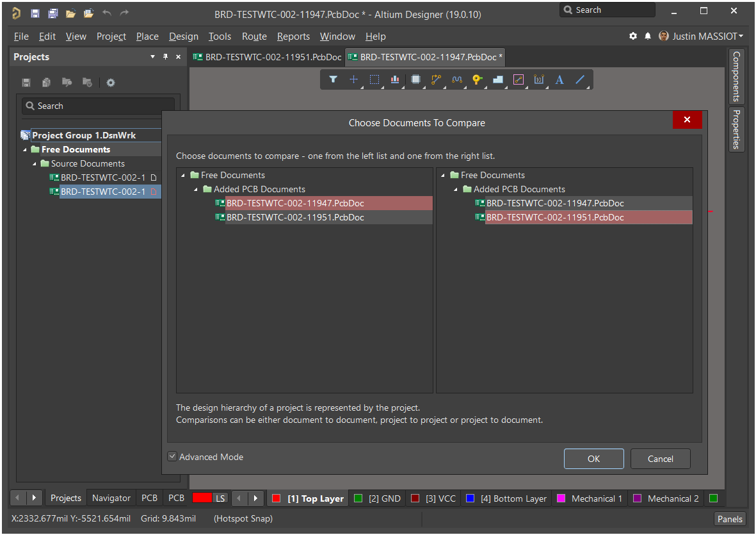The height and width of the screenshot is (535, 756).
Task: Click the Save All icon in title bar
Action: click(54, 13)
